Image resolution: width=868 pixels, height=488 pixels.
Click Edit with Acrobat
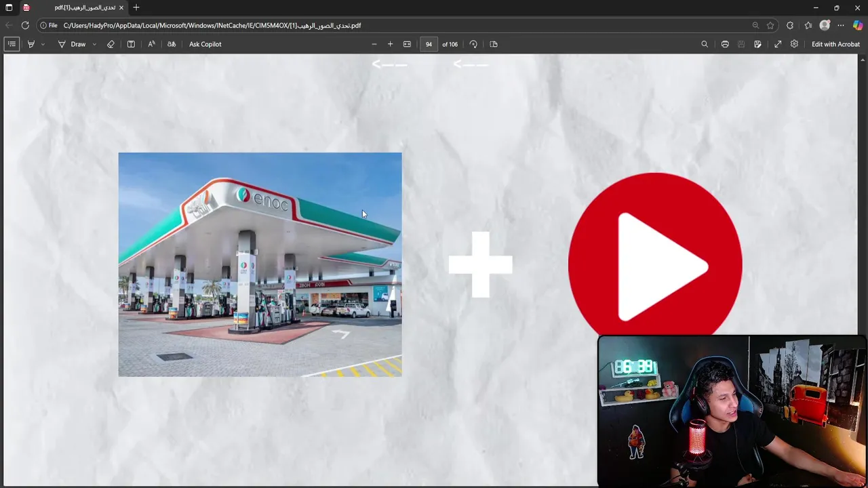[835, 44]
